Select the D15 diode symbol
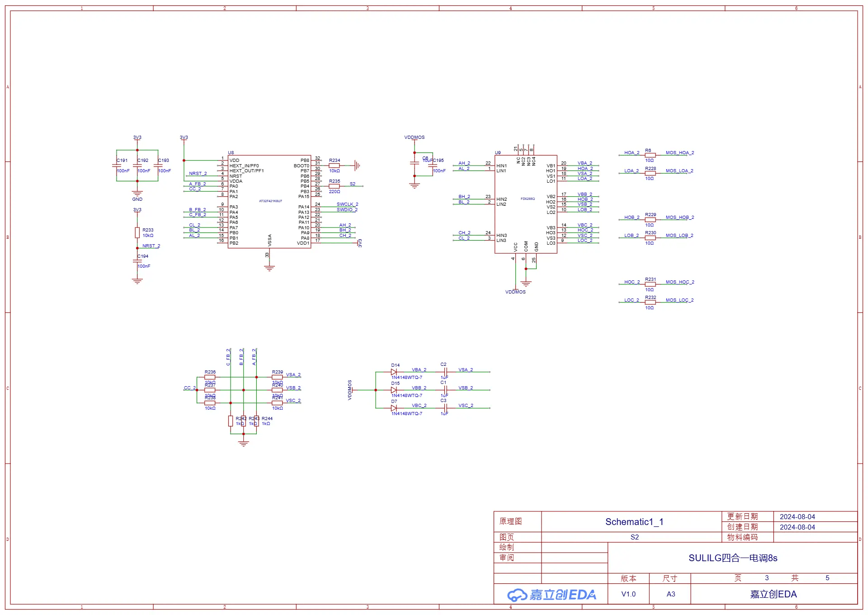Image resolution: width=868 pixels, height=615 pixels. pyautogui.click(x=394, y=390)
